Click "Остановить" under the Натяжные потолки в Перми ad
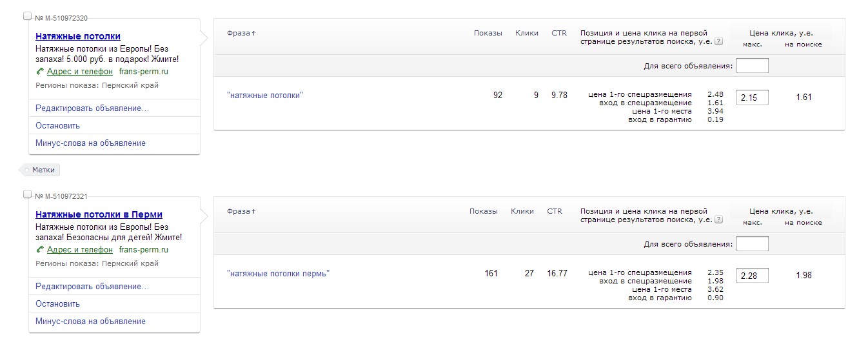This screenshot has width=868, height=337. [x=58, y=304]
